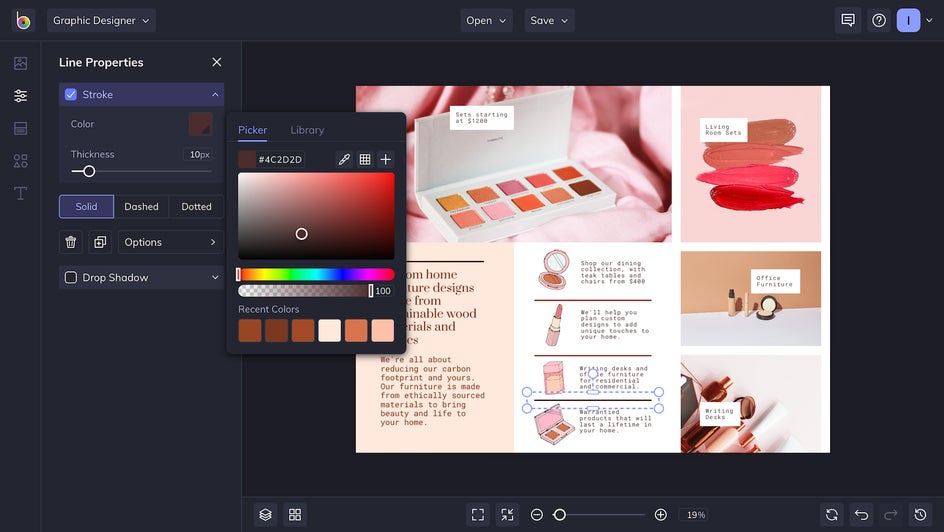944x532 pixels.
Task: Select the Solid line style
Action: click(86, 206)
